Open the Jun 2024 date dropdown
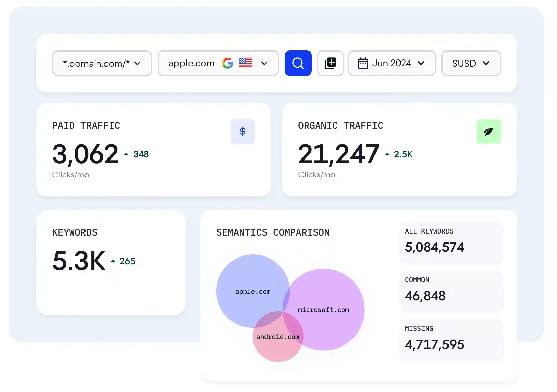The image size is (557, 392). (392, 63)
